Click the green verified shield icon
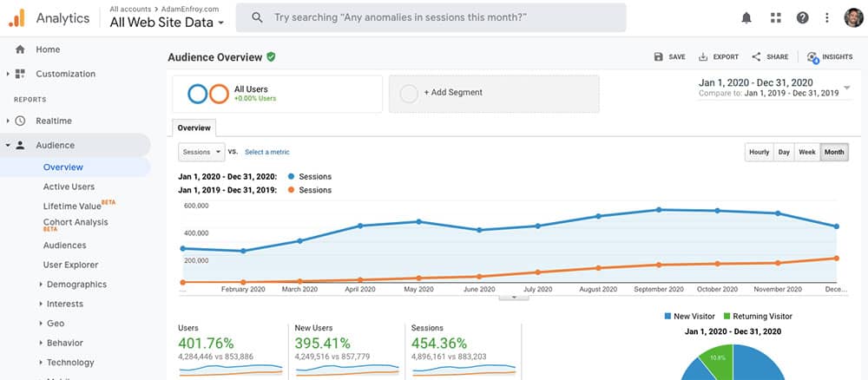The image size is (868, 380). (x=271, y=56)
